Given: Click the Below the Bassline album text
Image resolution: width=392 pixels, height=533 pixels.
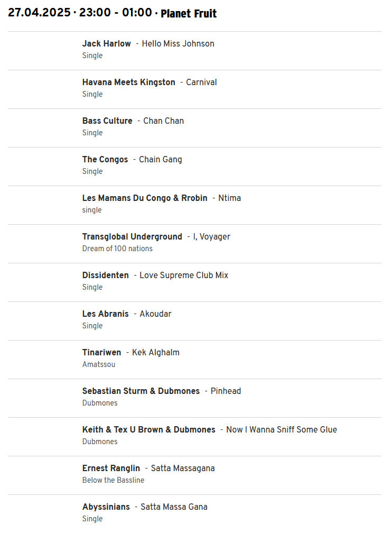Looking at the screenshot, I should 113,480.
